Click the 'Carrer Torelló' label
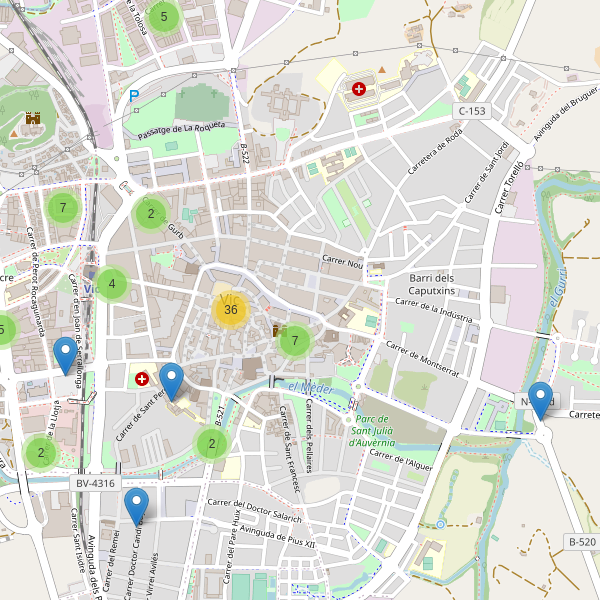This screenshot has width=600, height=600. click(509, 188)
